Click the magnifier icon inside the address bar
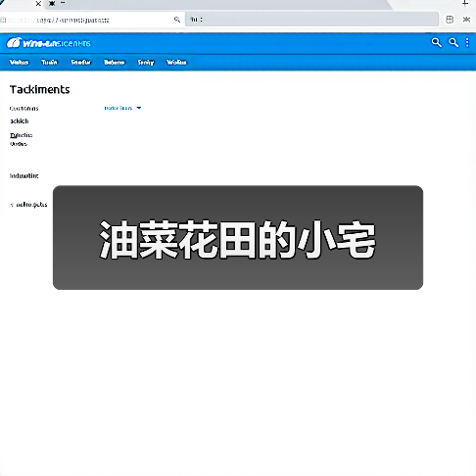476x476 pixels. tap(177, 20)
